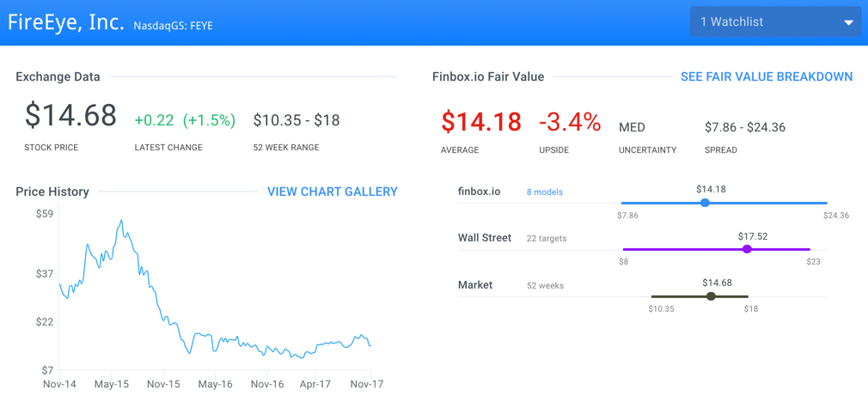The image size is (868, 414).
Task: Click the Nov-17 label on chart axis
Action: [368, 384]
